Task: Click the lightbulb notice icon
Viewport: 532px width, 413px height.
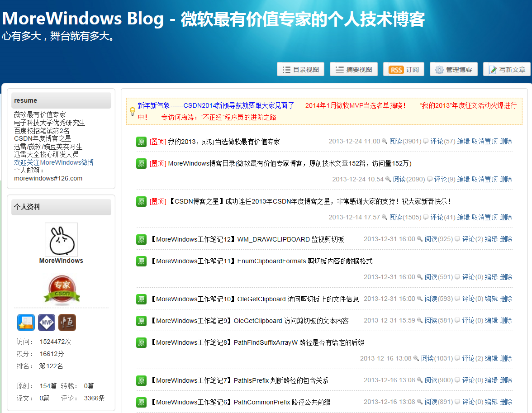Action: click(x=132, y=111)
